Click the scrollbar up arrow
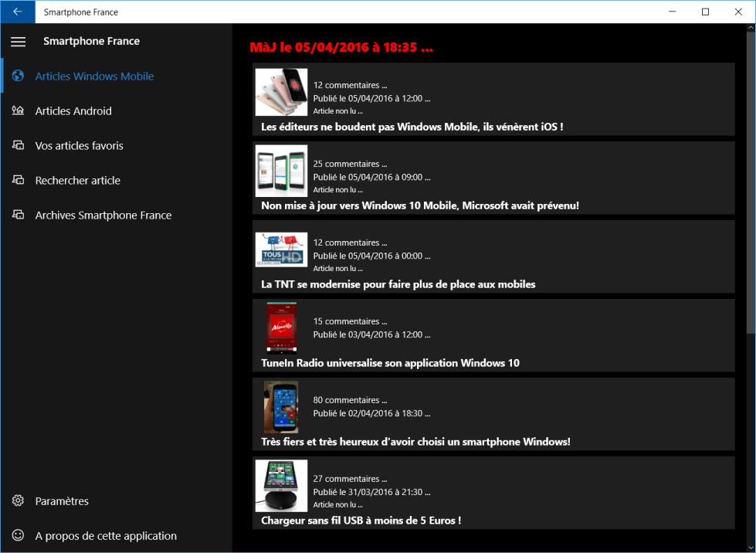This screenshot has width=756, height=553. click(751, 28)
